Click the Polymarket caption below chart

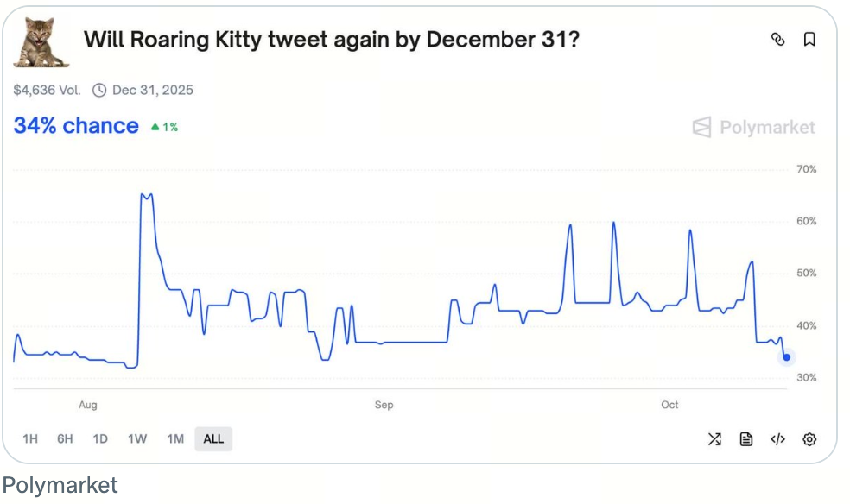[60, 485]
